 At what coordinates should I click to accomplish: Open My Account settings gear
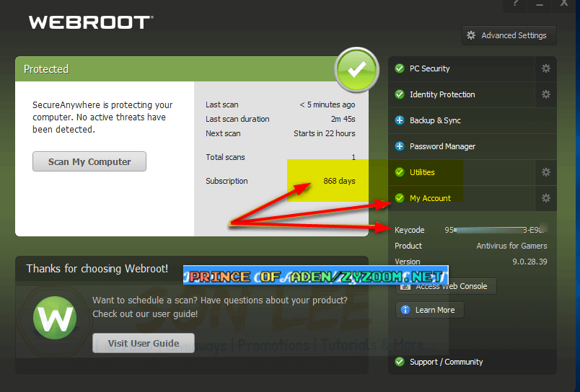point(546,198)
